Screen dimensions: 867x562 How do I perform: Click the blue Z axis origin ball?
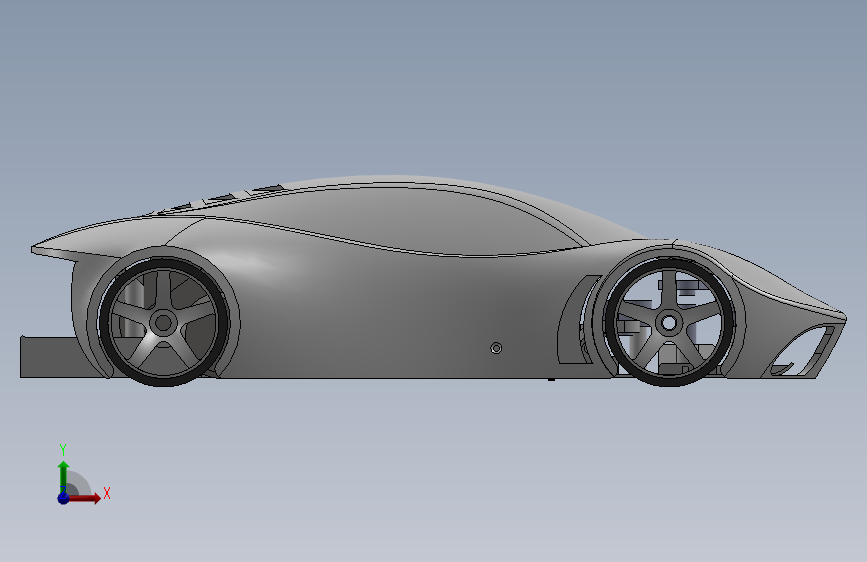coord(63,498)
